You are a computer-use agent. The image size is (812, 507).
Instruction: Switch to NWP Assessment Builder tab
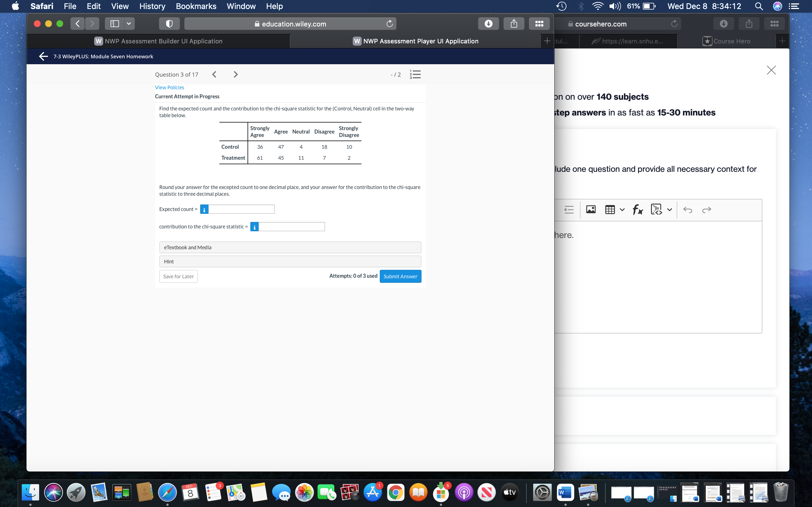point(158,41)
